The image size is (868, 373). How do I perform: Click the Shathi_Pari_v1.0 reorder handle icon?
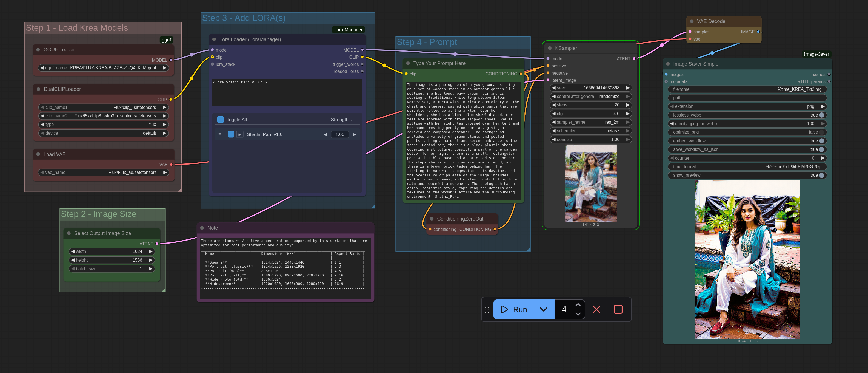tap(220, 135)
